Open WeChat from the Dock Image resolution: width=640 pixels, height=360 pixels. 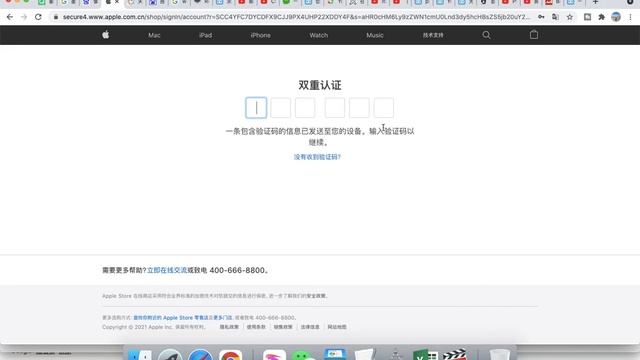coord(303,355)
